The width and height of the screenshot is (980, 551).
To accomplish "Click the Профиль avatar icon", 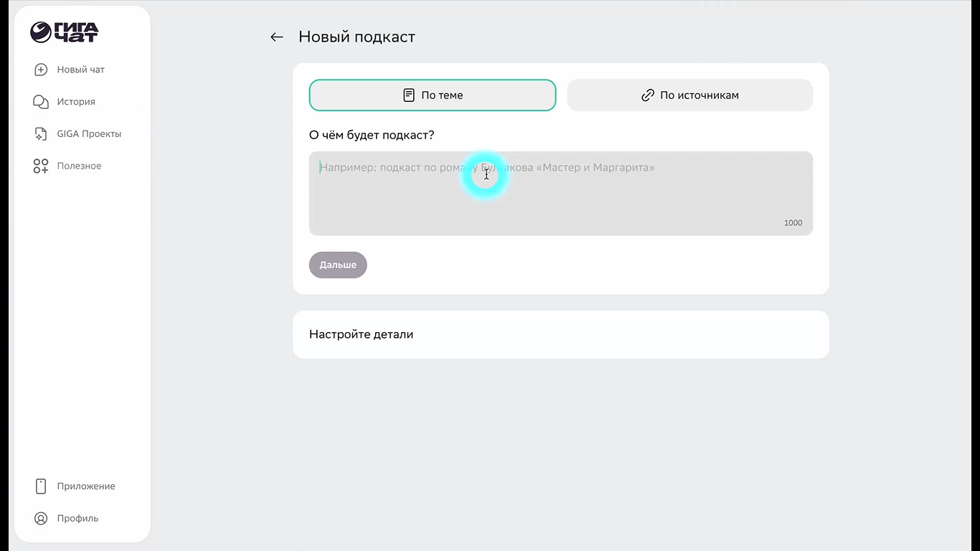I will (41, 519).
